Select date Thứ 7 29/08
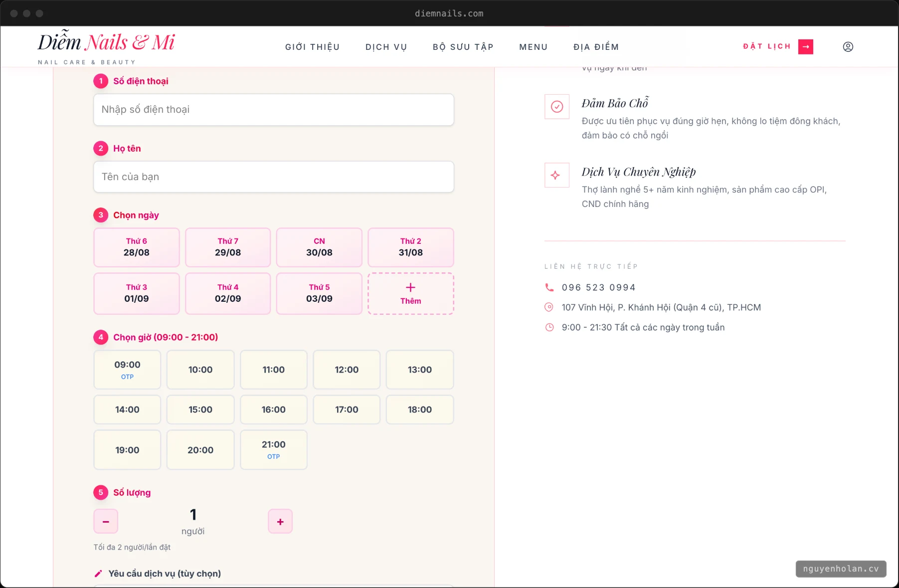This screenshot has width=899, height=588. coord(228,247)
